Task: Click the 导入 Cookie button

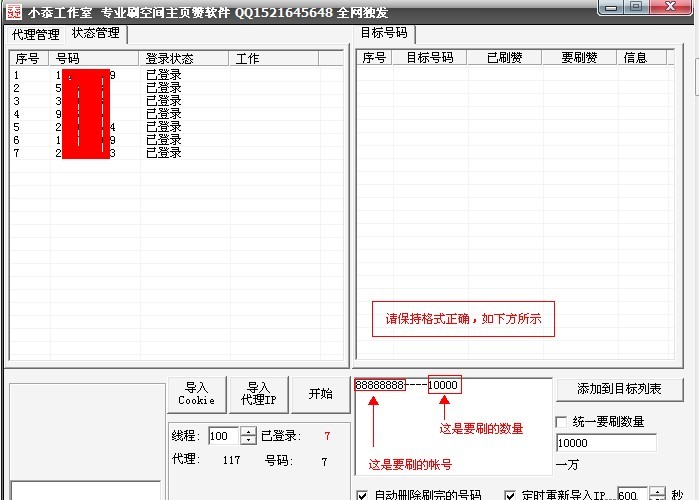Action: pyautogui.click(x=197, y=394)
